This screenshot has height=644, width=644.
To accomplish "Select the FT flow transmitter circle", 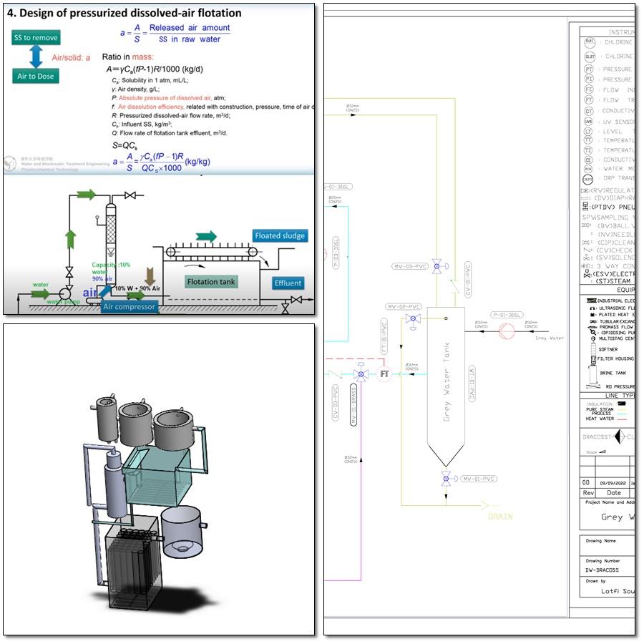I will 384,374.
